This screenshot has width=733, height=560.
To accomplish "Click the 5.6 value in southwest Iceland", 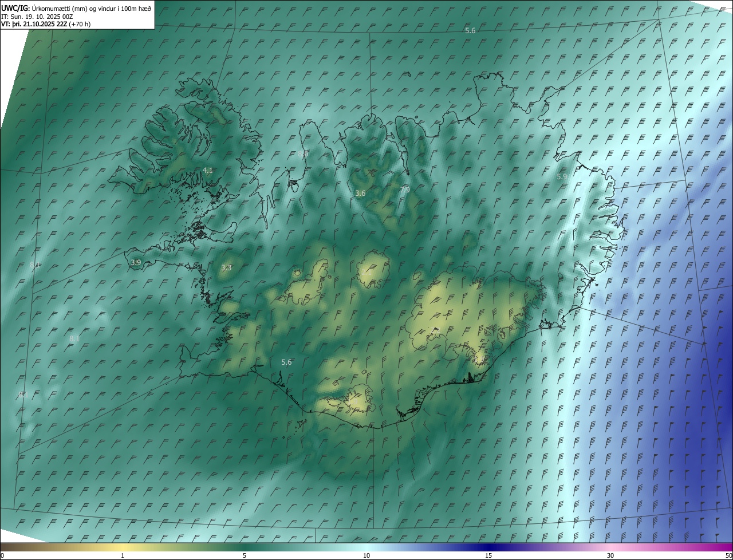I will pyautogui.click(x=287, y=362).
